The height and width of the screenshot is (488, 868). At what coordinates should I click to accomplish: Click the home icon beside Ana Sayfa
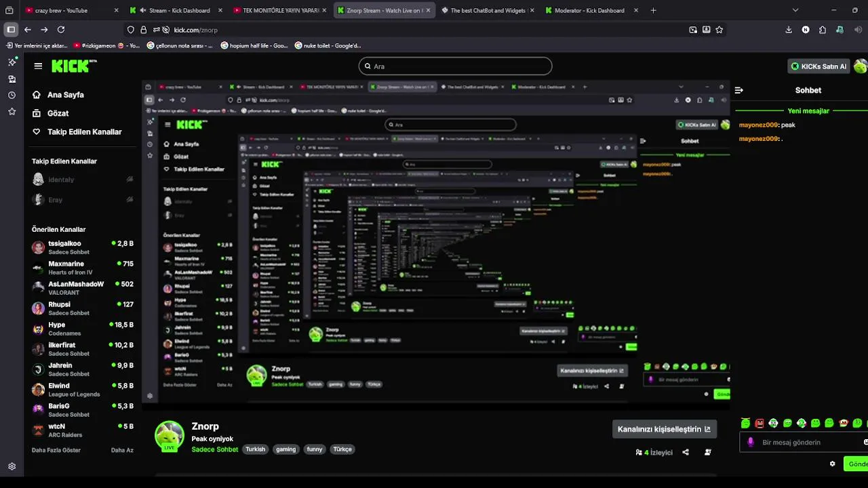(37, 95)
